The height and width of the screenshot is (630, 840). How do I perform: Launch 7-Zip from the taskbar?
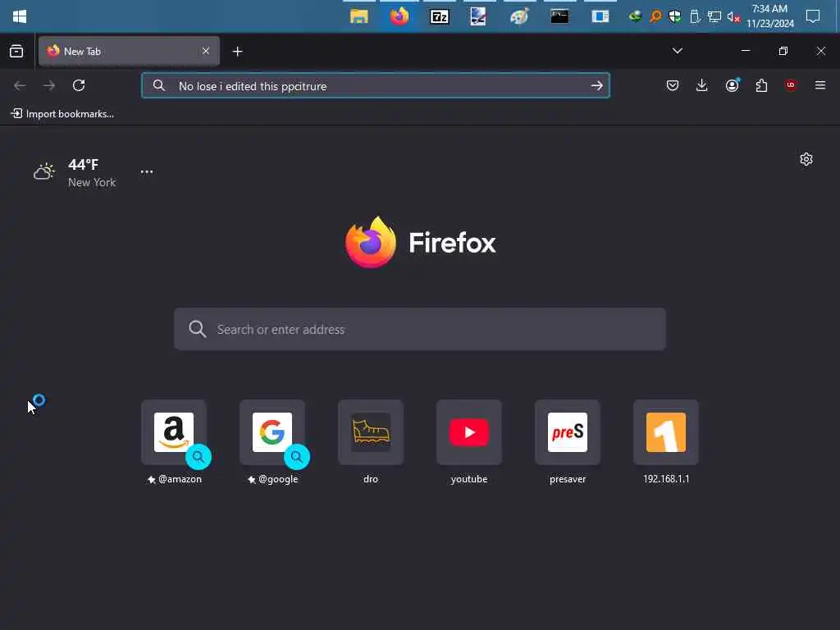pyautogui.click(x=440, y=16)
